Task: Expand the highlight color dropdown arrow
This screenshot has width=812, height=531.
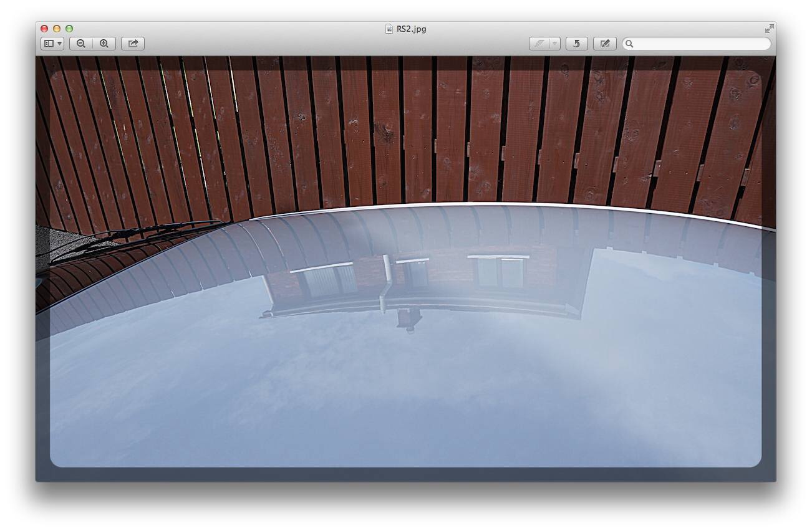Action: pos(555,44)
